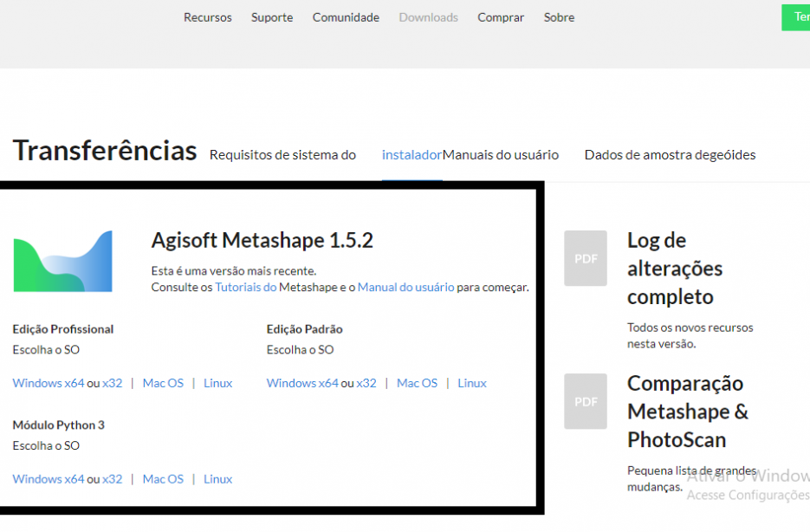The width and height of the screenshot is (810, 532).
Task: Open the Sobre menu item
Action: coord(559,17)
